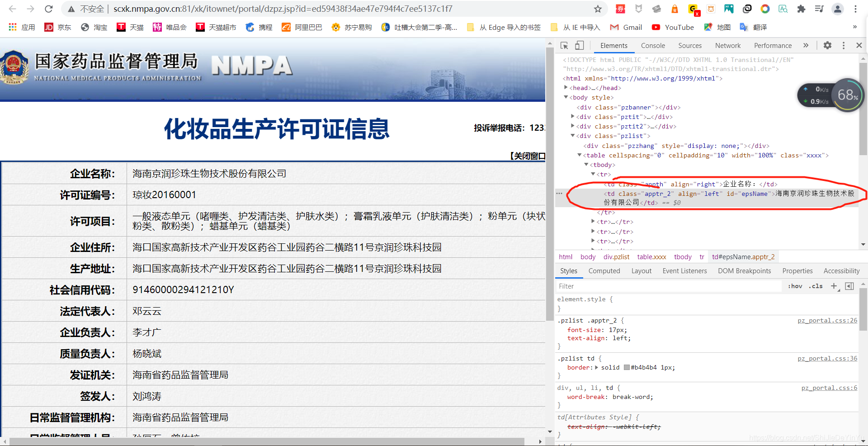Open Chrome's three-dot menu
The width and height of the screenshot is (868, 446).
(855, 9)
